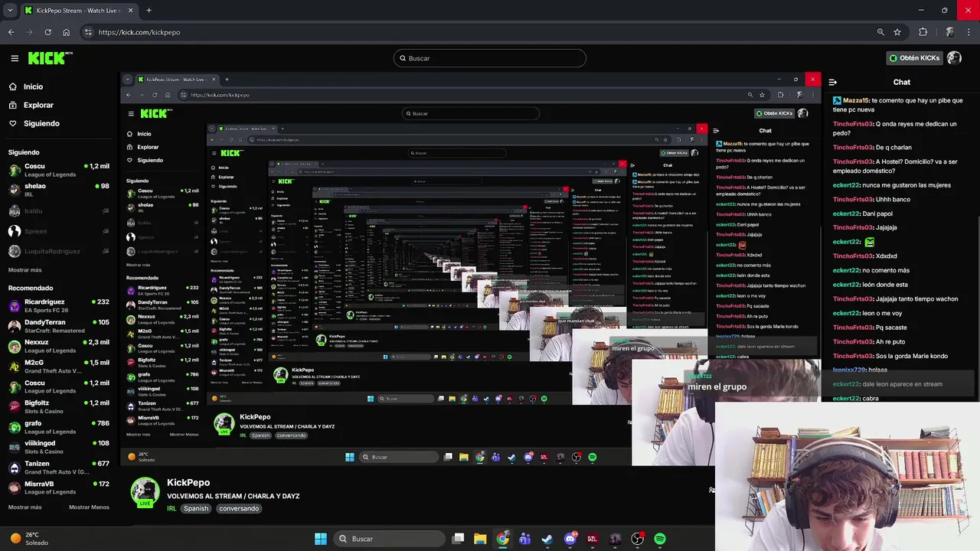Image resolution: width=980 pixels, height=551 pixels.
Task: Click Mazza15 username in chat
Action: point(855,100)
